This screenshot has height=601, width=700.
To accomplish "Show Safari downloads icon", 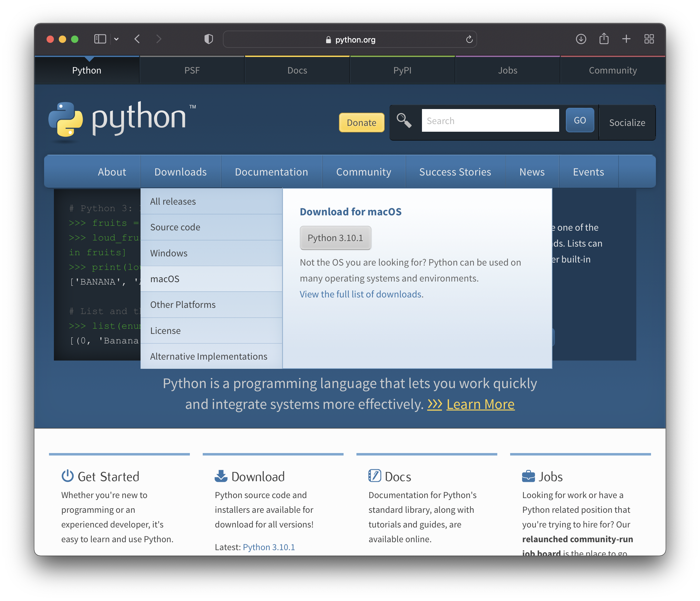I will click(581, 39).
